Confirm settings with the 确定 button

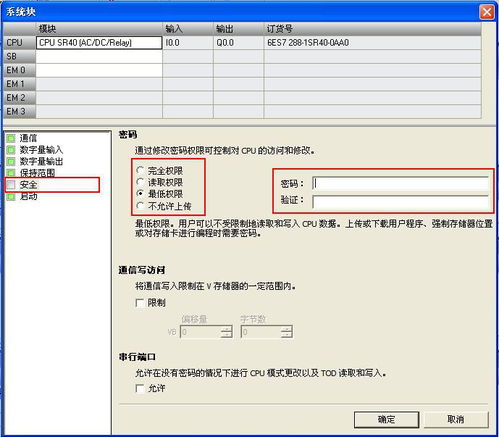(x=386, y=419)
